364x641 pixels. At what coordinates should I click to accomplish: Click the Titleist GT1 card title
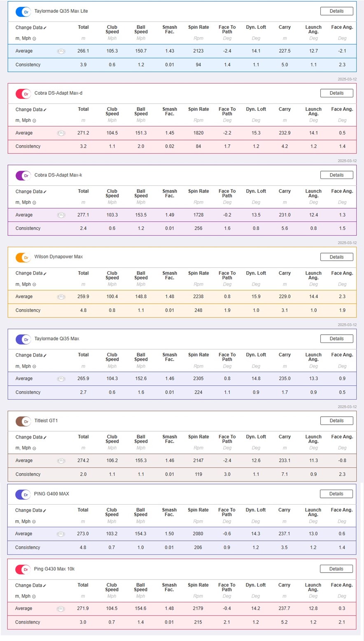tap(46, 421)
